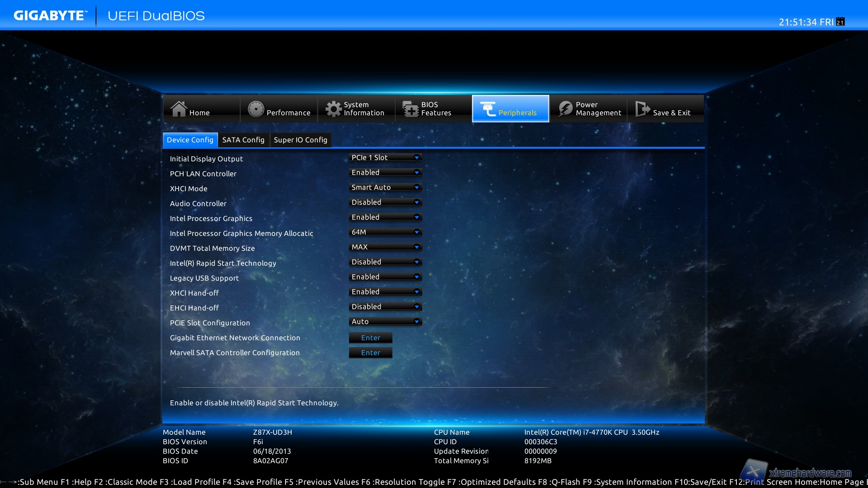Click the Home house icon
This screenshot has height=488, width=868.
tap(179, 109)
